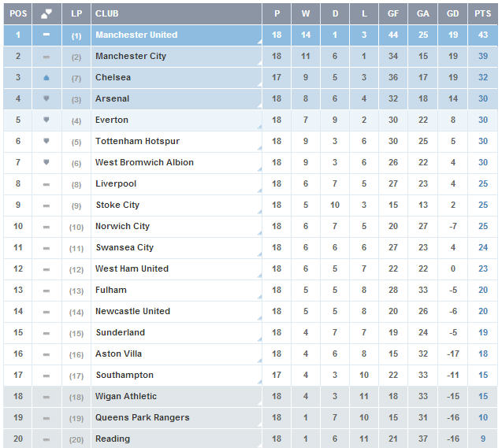Click Arsenal's down-movement arrow icon
Screen dimensions: 502x448
click(x=46, y=99)
